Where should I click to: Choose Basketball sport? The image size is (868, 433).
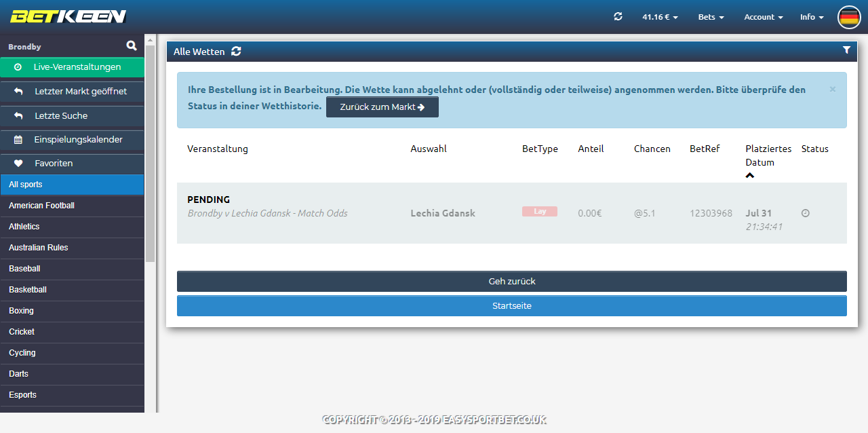[72, 290]
